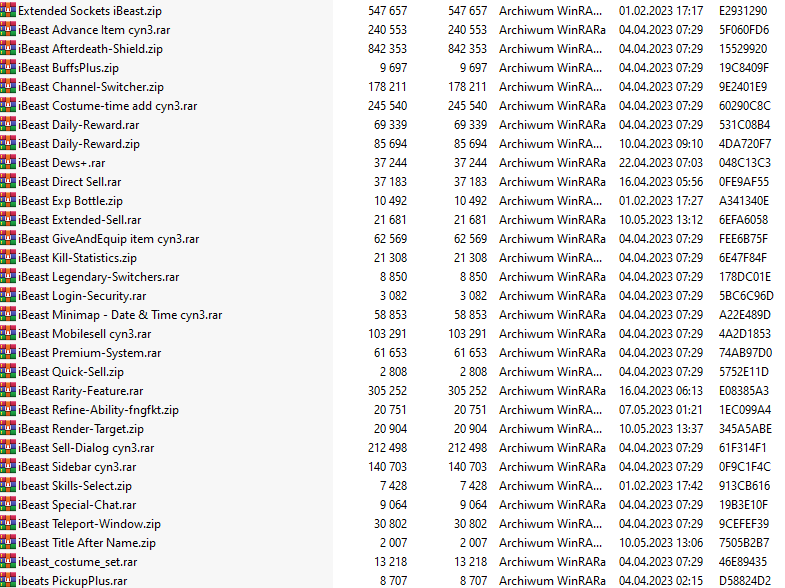Click the icon next to iBeast Login-Security.rar
Screen dimensions: 785x588
click(8, 295)
